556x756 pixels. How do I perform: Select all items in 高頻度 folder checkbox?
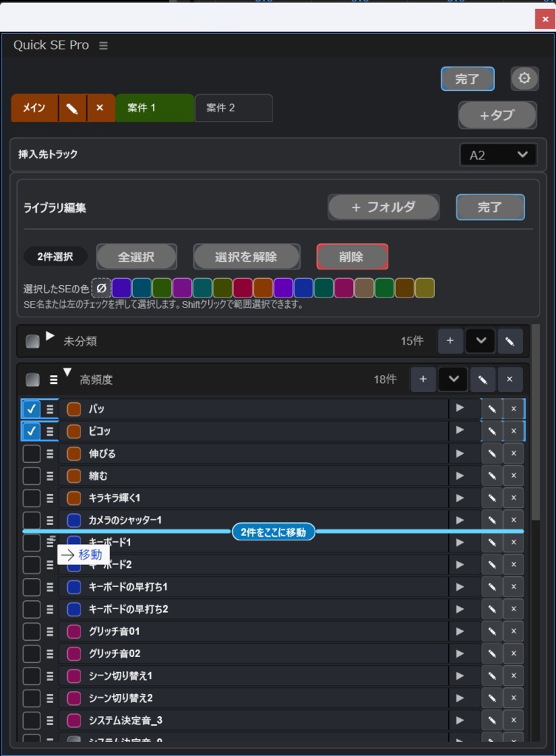32,380
